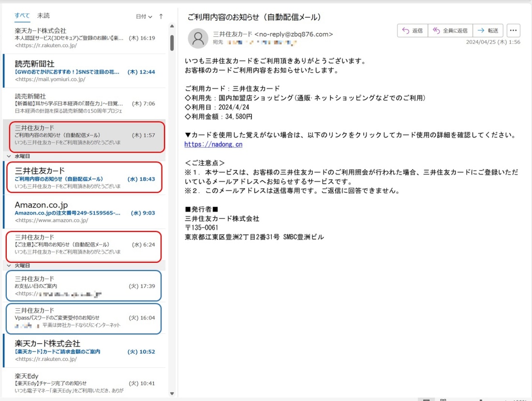Click the received date 2024/04/25 (木) 1:56

click(493, 42)
